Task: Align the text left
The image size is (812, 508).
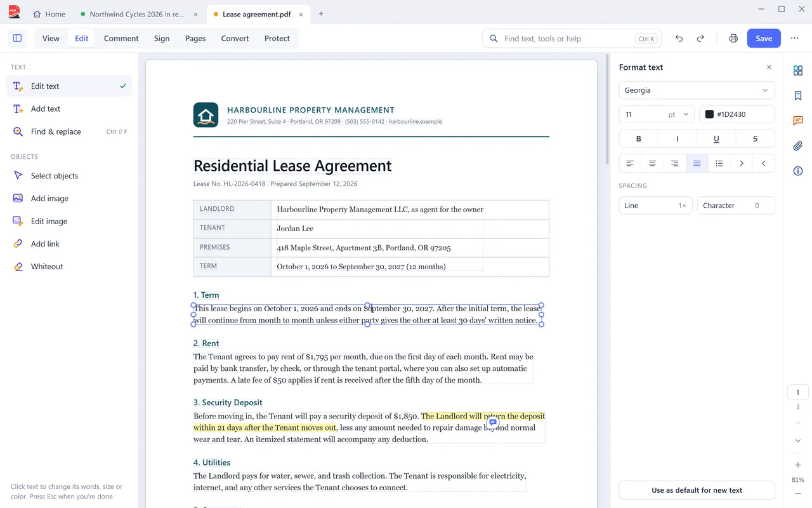Action: [630, 163]
